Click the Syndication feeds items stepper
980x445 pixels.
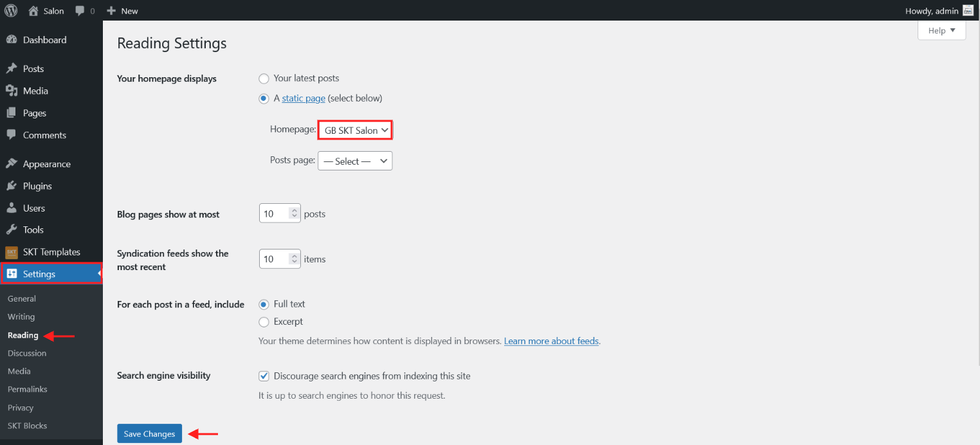pos(295,259)
